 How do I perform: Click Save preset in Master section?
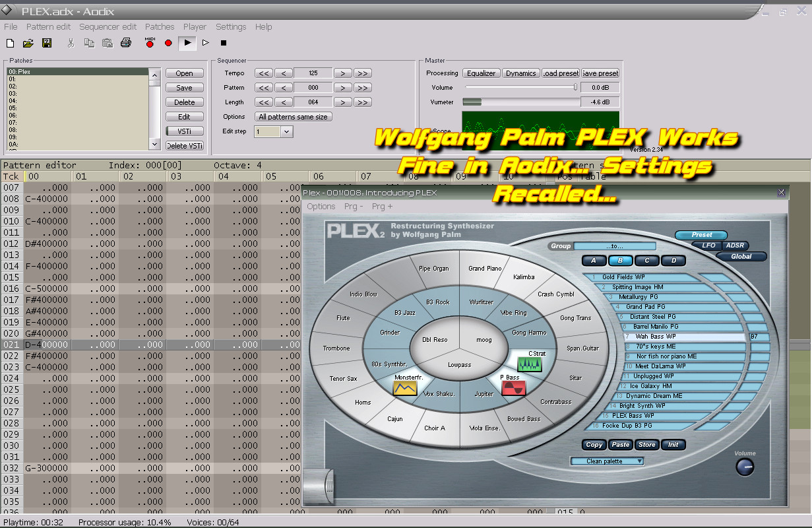tap(600, 73)
